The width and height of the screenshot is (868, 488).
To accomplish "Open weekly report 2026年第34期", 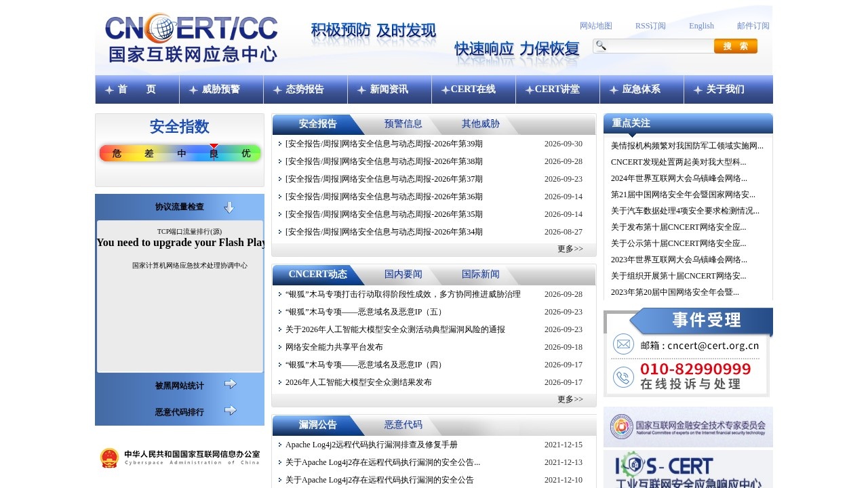I will point(384,232).
